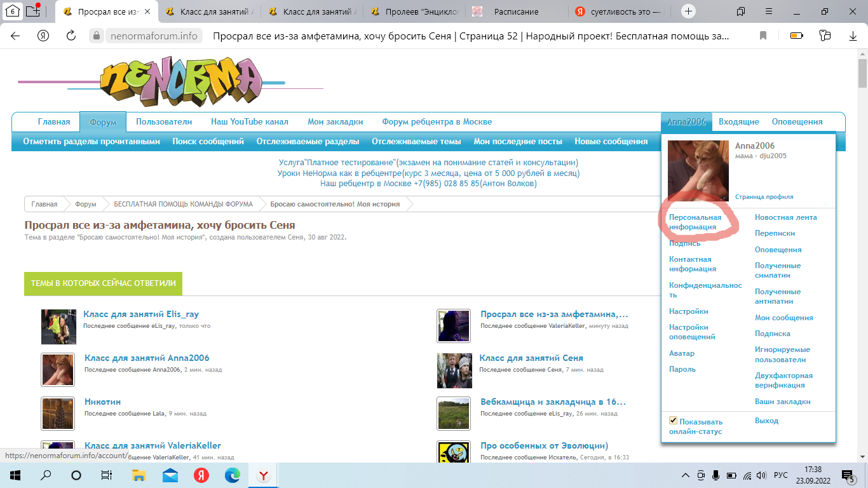Collapse the Anna2006 account dropdown menu
868x488 pixels.
[x=686, y=122]
